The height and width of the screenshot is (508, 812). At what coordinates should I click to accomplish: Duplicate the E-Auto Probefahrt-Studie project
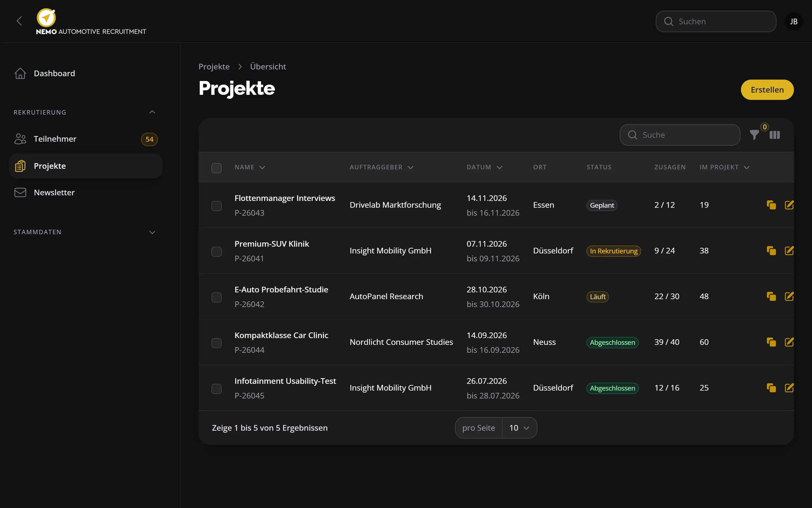771,296
